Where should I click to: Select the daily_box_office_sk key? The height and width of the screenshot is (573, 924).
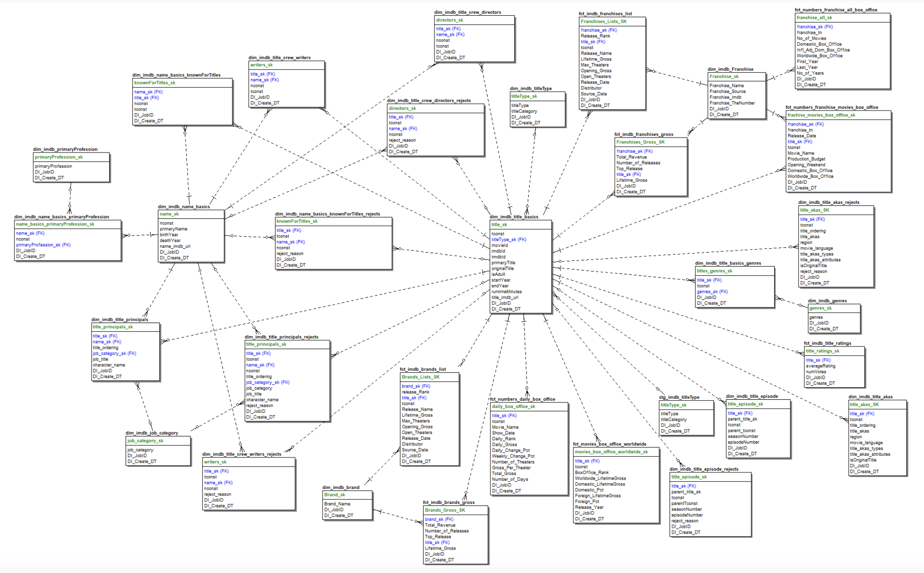click(x=513, y=407)
